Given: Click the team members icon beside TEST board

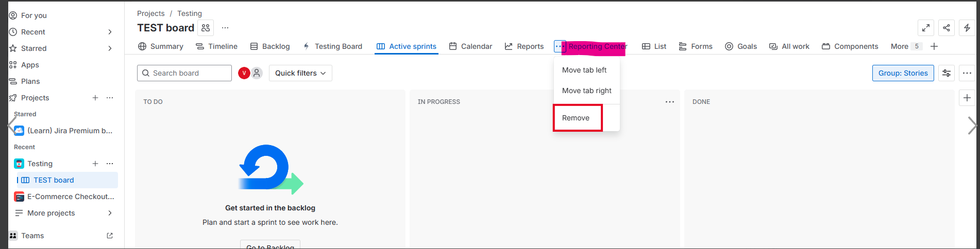Looking at the screenshot, I should (206, 28).
